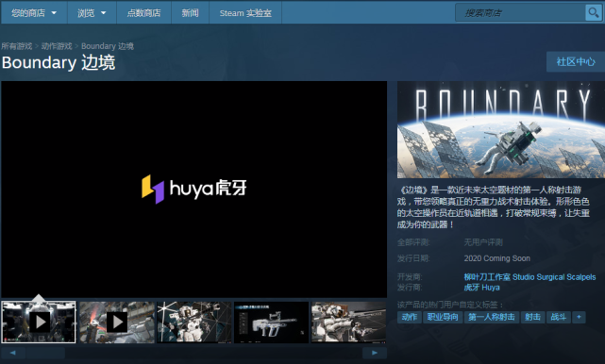The image size is (605, 364).
Task: Click the search magnifier icon
Action: point(594,12)
